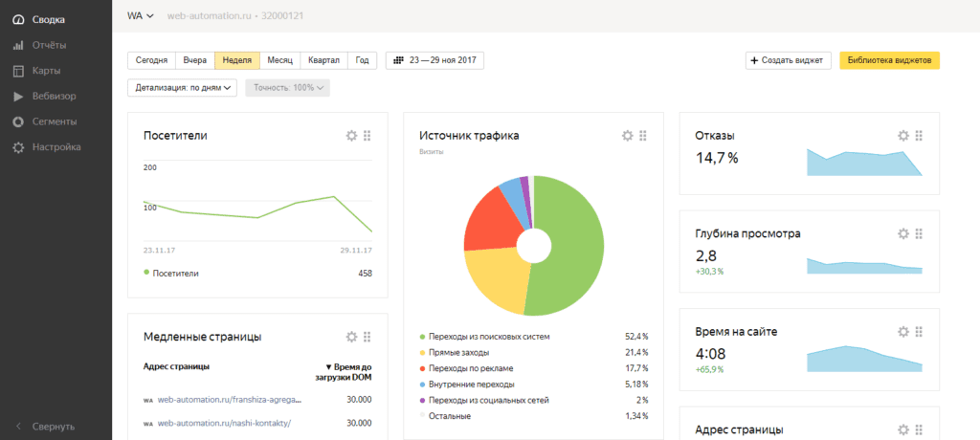Open Отчёты menu item
Image resolution: width=980 pixels, height=440 pixels.
click(x=50, y=45)
